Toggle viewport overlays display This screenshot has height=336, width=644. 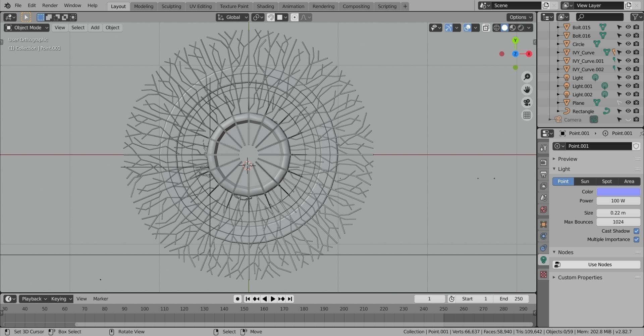467,28
